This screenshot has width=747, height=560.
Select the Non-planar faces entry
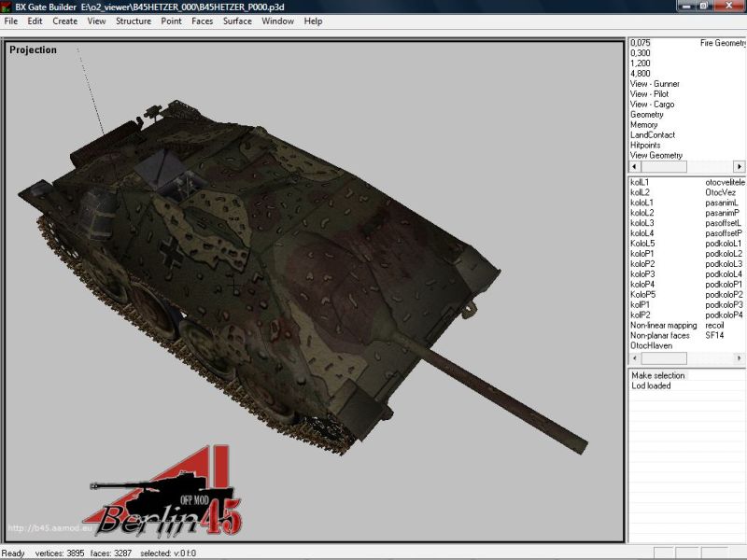660,336
